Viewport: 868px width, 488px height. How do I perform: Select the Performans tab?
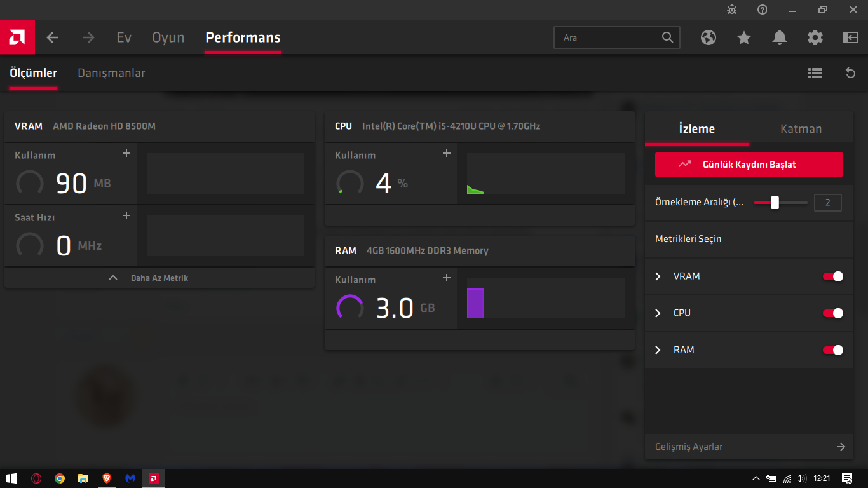tap(243, 37)
